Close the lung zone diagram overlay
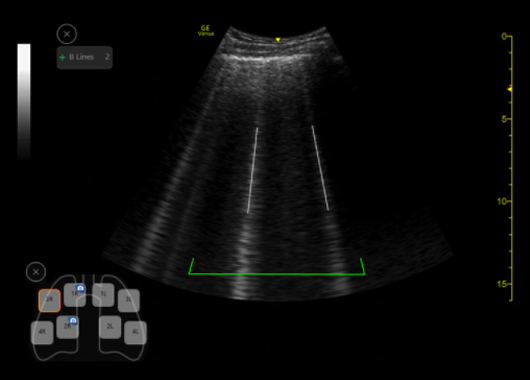This screenshot has height=380, width=530. 36,272
